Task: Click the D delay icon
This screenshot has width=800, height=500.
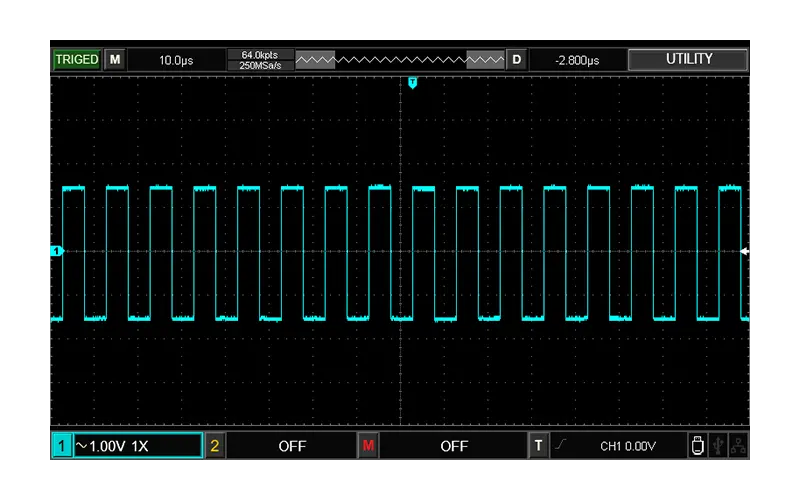Action: (517, 60)
